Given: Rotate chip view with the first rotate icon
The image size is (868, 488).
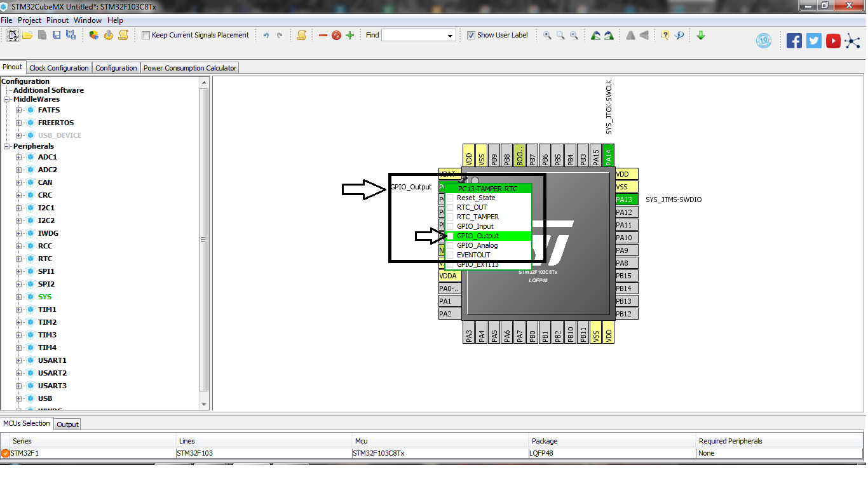Looking at the screenshot, I should [x=595, y=36].
